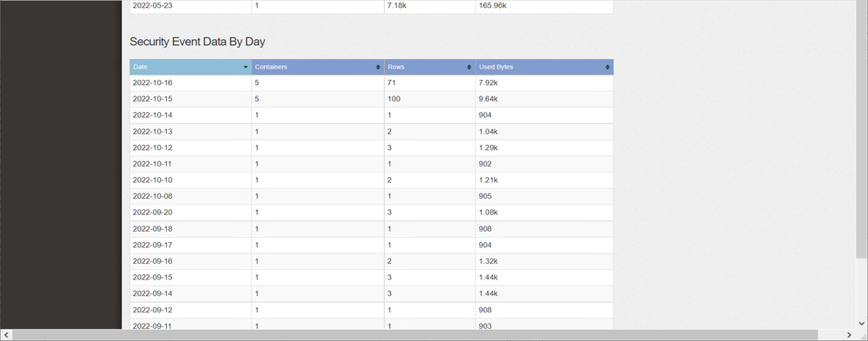
Task: Select the 'Security Event Data By Day' heading
Action: pos(197,42)
